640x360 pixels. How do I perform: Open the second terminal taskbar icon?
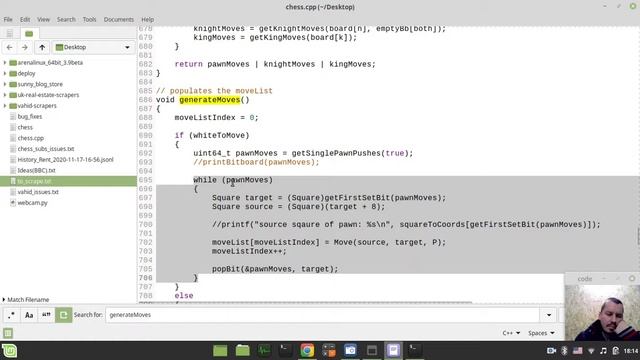coord(415,351)
